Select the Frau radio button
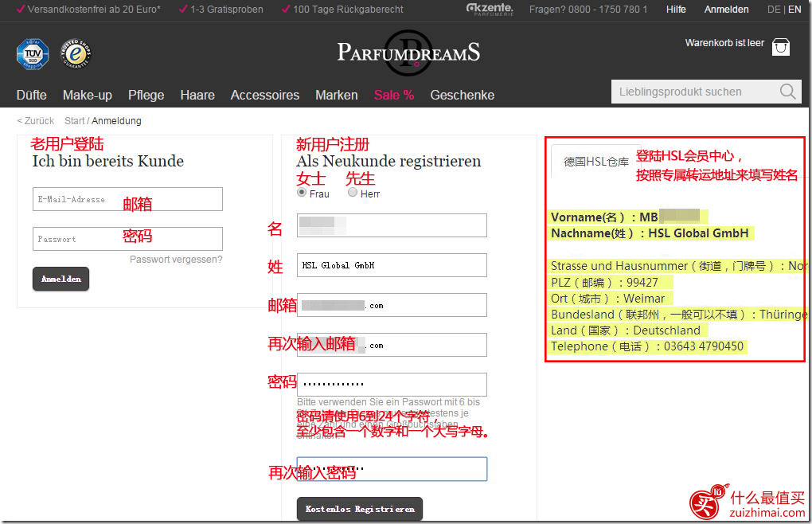 pos(302,192)
